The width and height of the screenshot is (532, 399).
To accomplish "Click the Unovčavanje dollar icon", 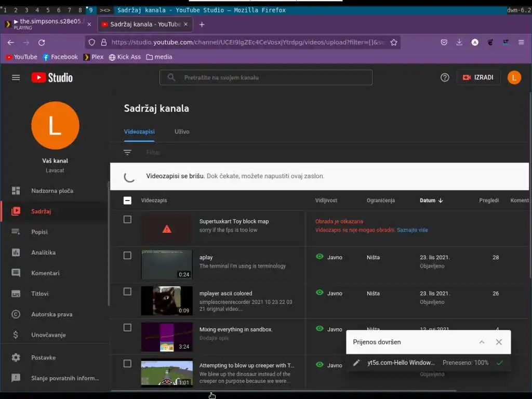I will pos(16,335).
